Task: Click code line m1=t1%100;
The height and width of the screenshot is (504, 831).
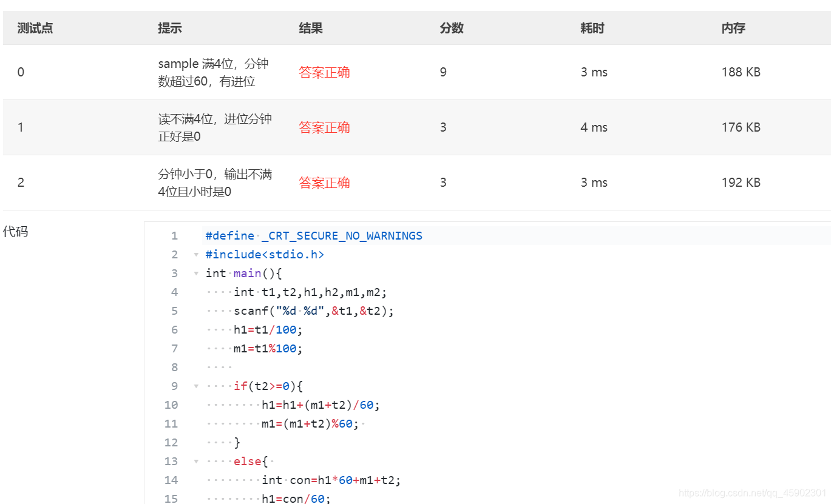Action: [268, 349]
